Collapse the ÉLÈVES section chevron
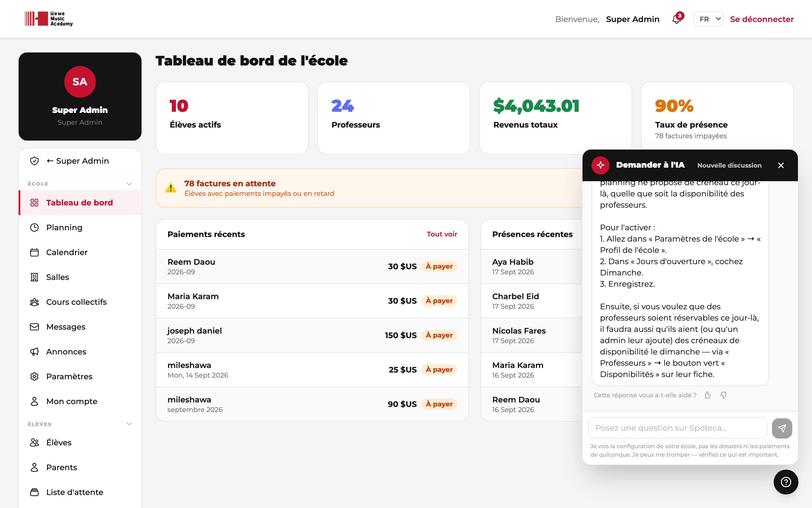812x508 pixels. [129, 424]
